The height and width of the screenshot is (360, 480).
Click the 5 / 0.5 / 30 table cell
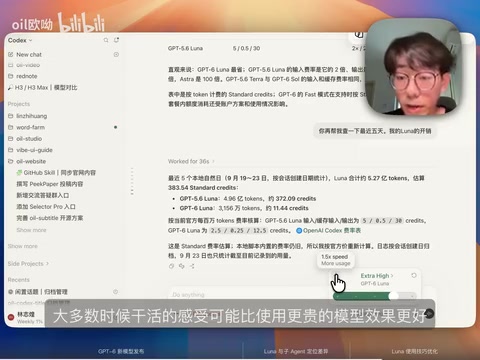click(246, 48)
